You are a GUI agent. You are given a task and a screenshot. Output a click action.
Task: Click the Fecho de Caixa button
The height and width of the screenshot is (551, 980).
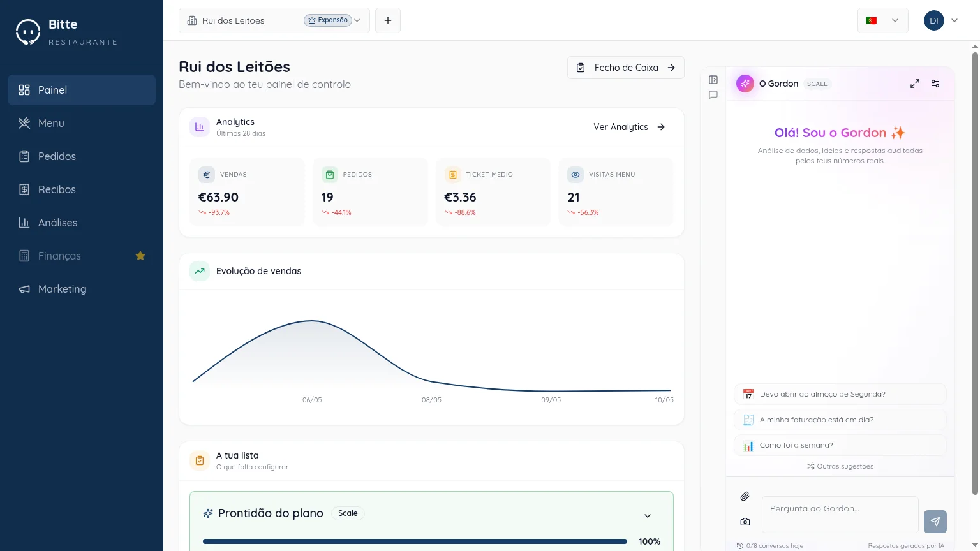[x=626, y=68]
